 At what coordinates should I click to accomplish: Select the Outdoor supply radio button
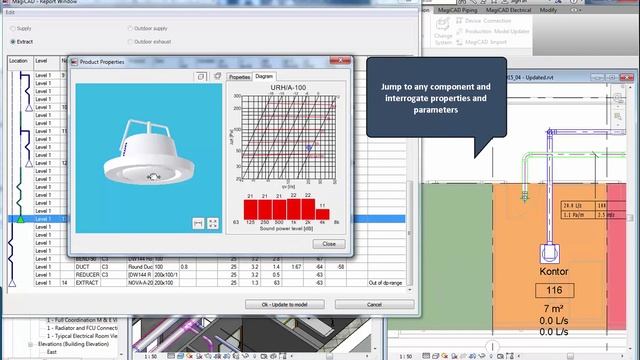(x=130, y=29)
